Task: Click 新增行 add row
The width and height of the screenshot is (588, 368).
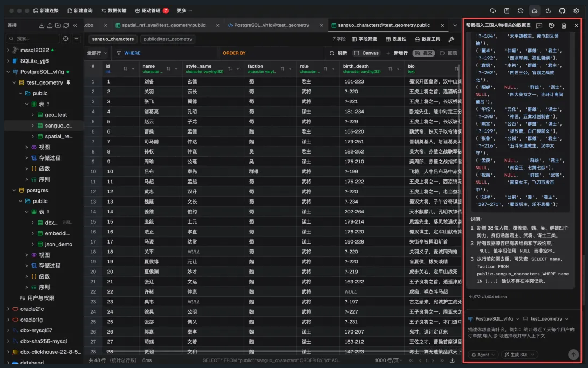Action: point(396,53)
